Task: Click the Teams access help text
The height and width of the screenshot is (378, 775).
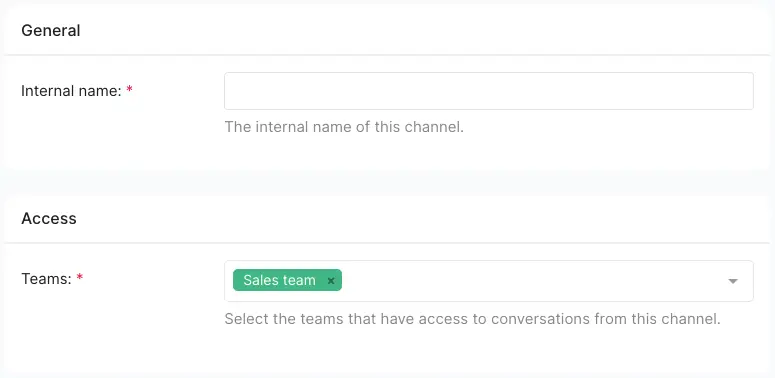Action: pos(473,319)
